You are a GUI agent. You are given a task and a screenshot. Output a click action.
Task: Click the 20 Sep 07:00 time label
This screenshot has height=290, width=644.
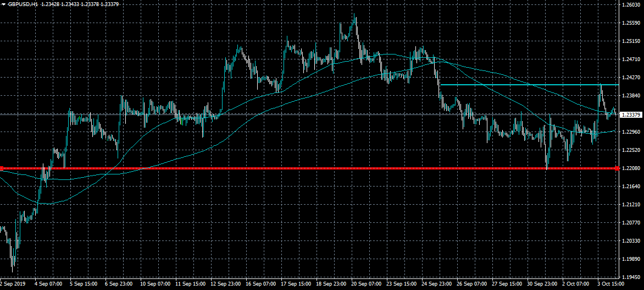367,284
